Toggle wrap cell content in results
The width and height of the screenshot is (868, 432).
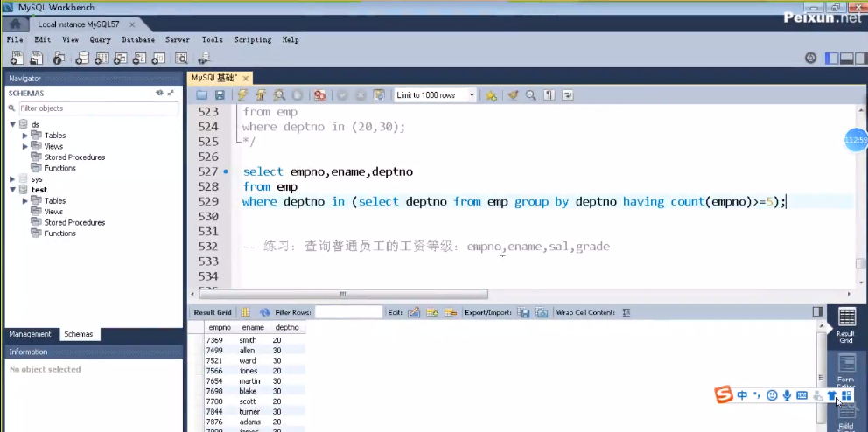point(626,312)
